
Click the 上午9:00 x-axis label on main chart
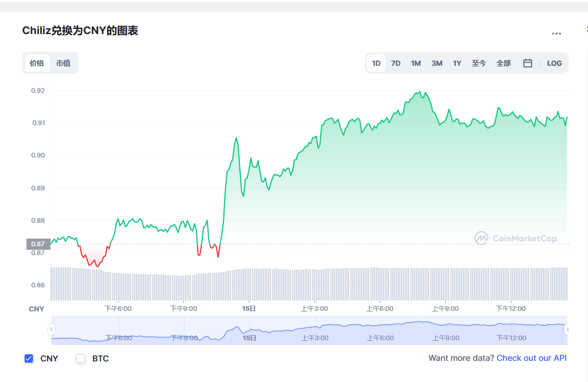[x=445, y=309]
